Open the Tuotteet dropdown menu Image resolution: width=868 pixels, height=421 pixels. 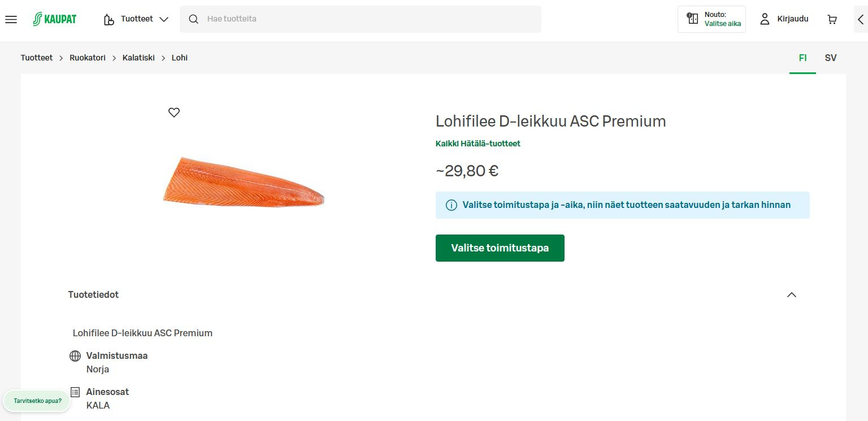[x=136, y=19]
